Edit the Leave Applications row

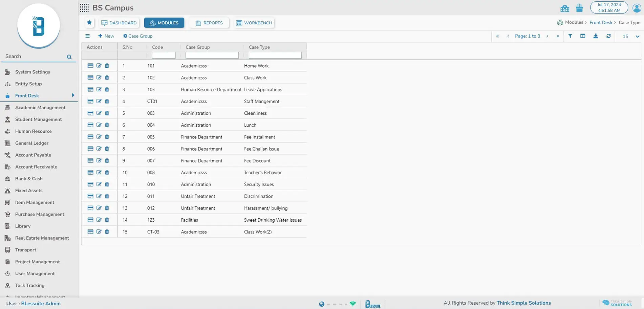99,89
